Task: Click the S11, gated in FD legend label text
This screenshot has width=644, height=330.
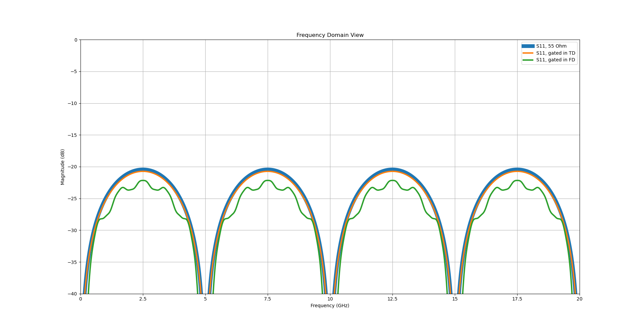Action: [x=556, y=60]
